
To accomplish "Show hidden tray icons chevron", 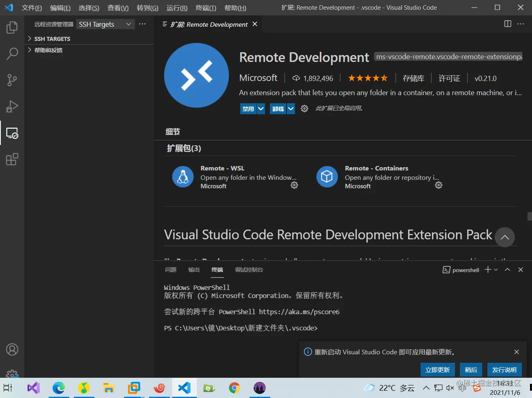I will point(426,388).
